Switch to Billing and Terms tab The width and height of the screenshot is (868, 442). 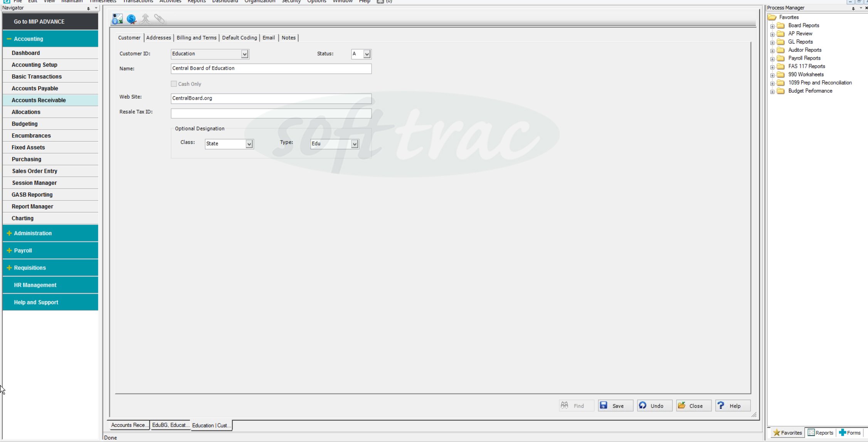(197, 38)
